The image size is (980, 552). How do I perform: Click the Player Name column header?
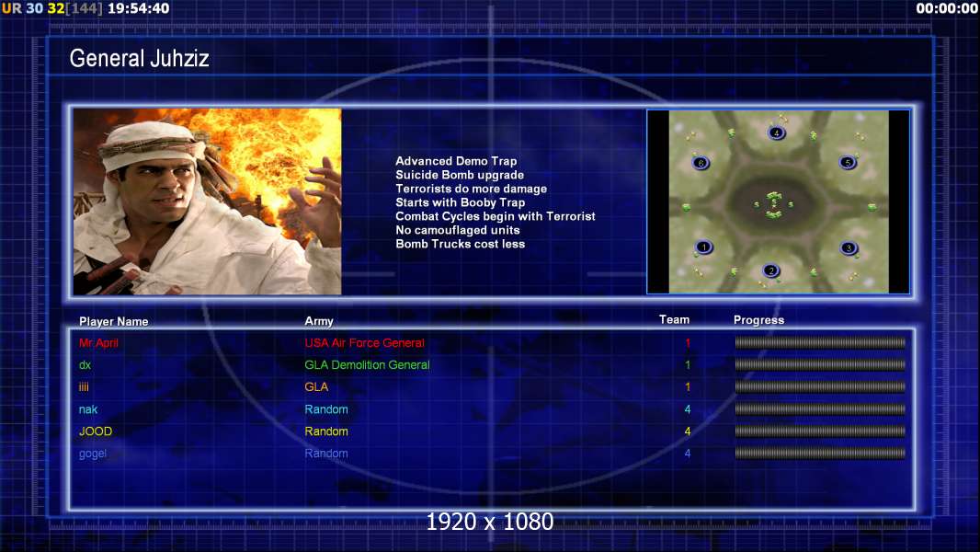114,321
